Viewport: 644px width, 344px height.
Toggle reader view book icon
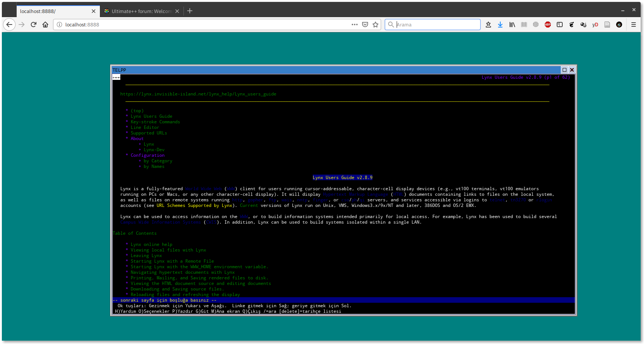524,25
